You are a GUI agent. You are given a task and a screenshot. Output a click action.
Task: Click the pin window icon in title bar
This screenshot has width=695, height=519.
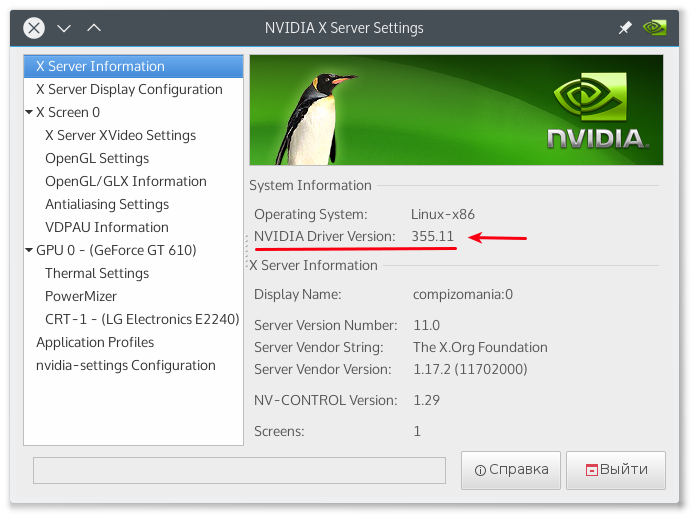pyautogui.click(x=625, y=28)
